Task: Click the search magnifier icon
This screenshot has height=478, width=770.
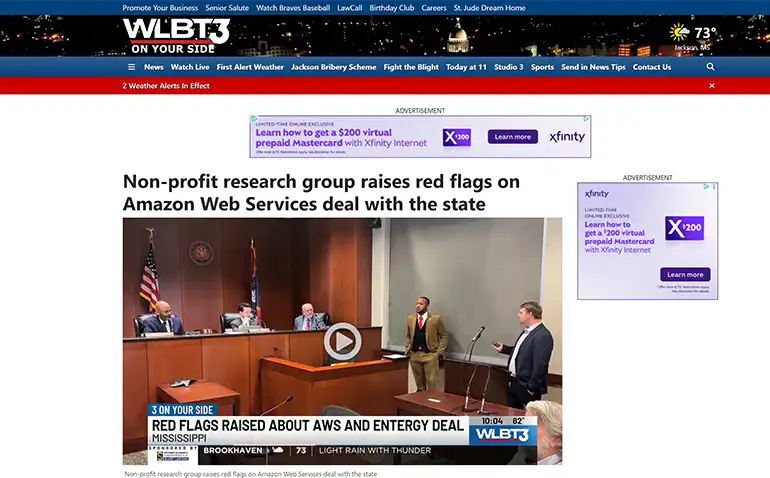Action: point(710,67)
